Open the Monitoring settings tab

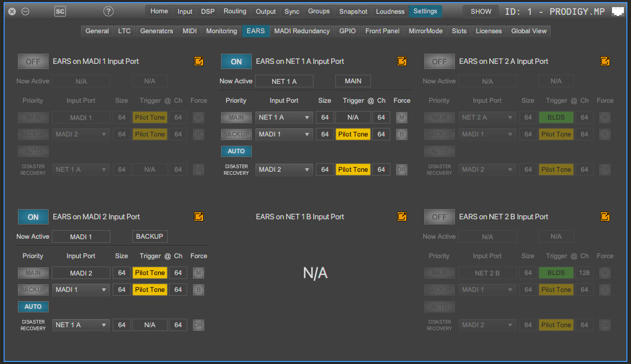tap(222, 31)
